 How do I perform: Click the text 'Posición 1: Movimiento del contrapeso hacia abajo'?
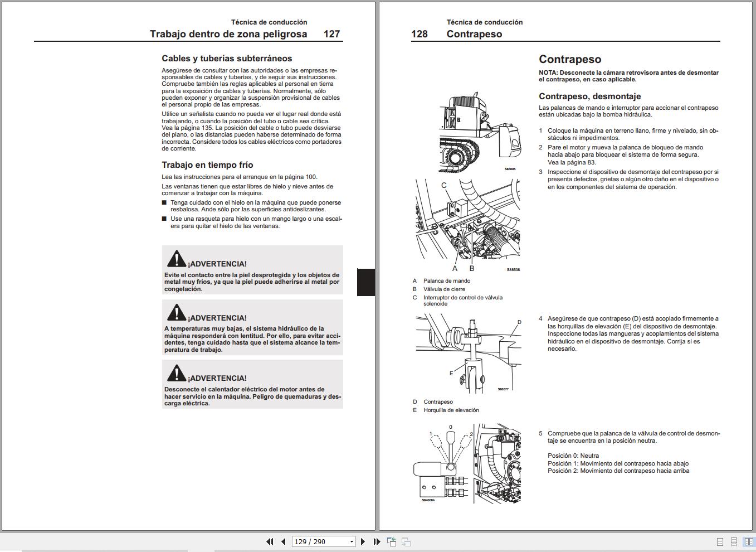coord(618,463)
